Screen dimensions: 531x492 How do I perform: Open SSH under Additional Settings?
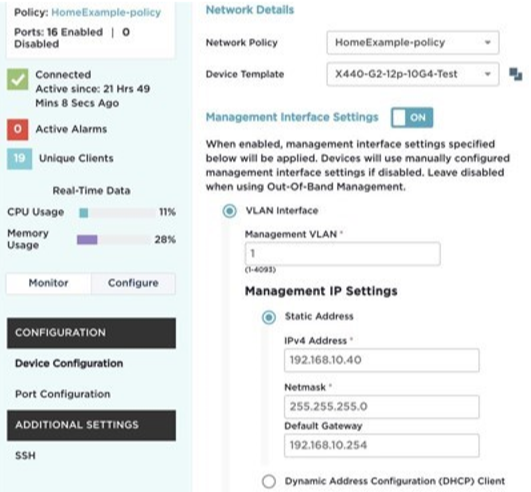point(25,455)
